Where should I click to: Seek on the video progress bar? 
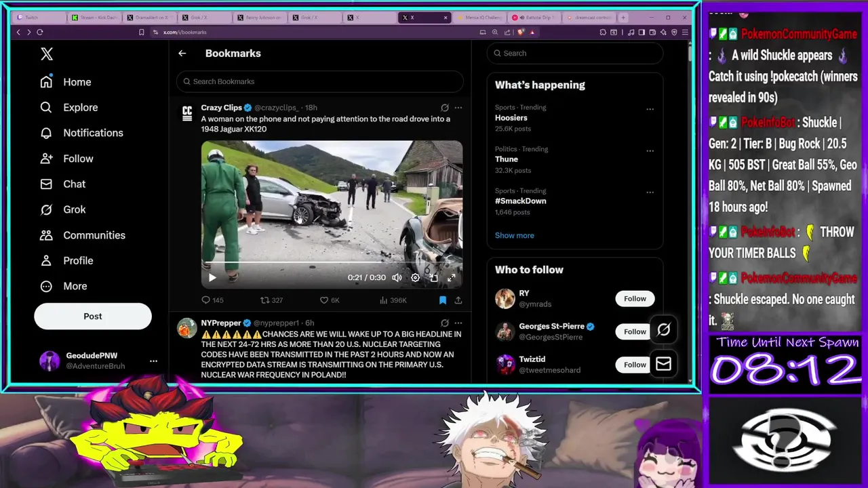coord(332,263)
